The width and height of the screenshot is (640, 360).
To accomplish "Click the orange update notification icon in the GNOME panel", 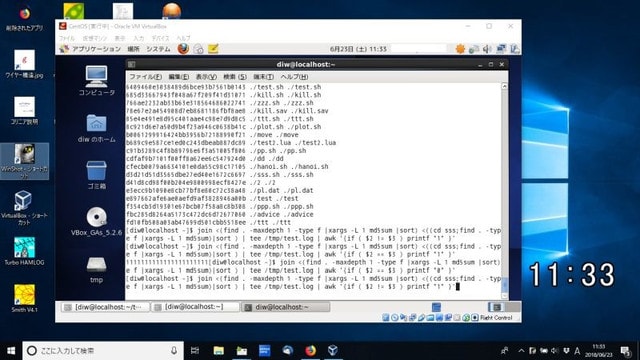I will click(x=460, y=49).
